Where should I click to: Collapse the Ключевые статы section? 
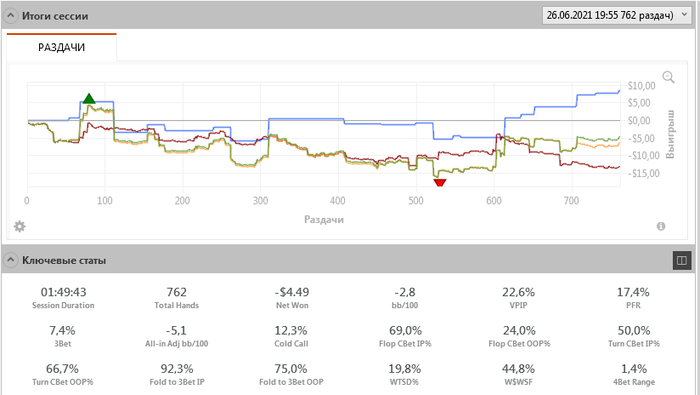(10, 260)
